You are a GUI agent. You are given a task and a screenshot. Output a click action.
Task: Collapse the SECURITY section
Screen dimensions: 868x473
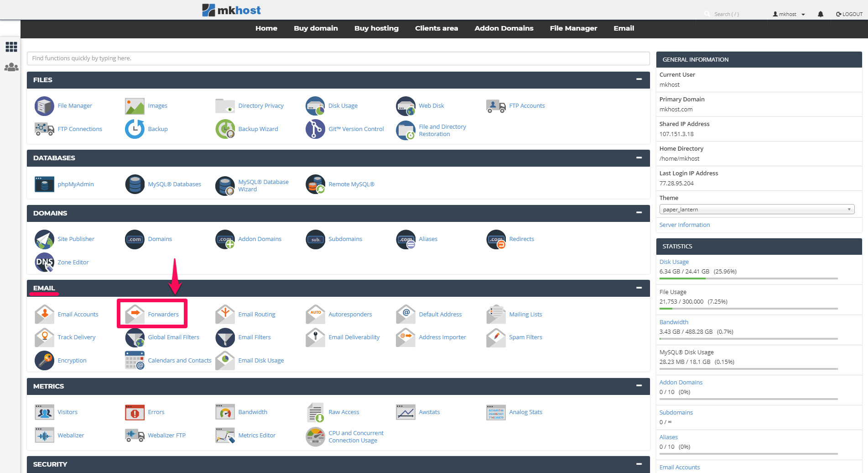pyautogui.click(x=639, y=464)
